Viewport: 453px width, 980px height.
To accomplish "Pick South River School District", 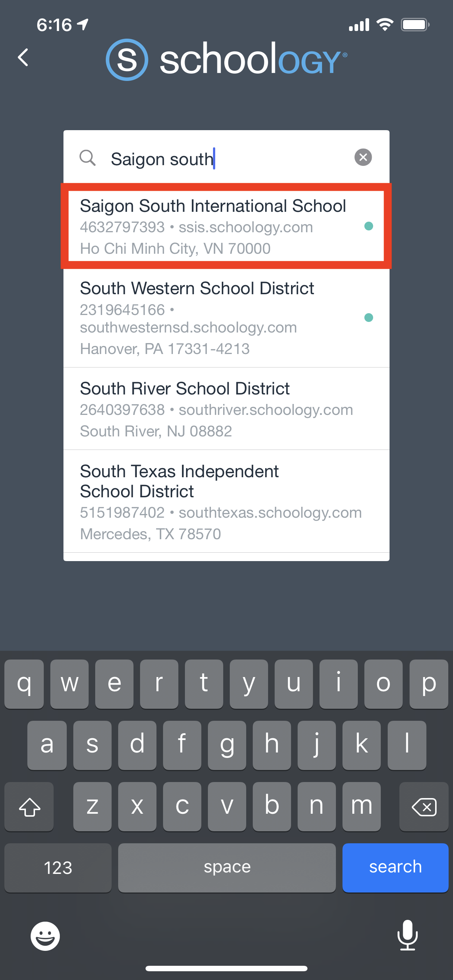I will (213, 409).
